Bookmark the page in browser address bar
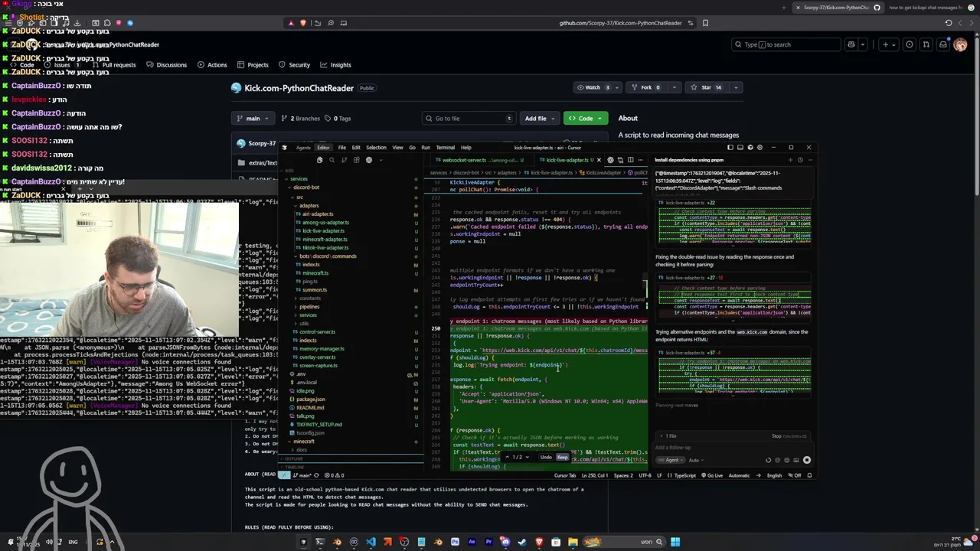Screen dimensions: 980x551 (705, 23)
